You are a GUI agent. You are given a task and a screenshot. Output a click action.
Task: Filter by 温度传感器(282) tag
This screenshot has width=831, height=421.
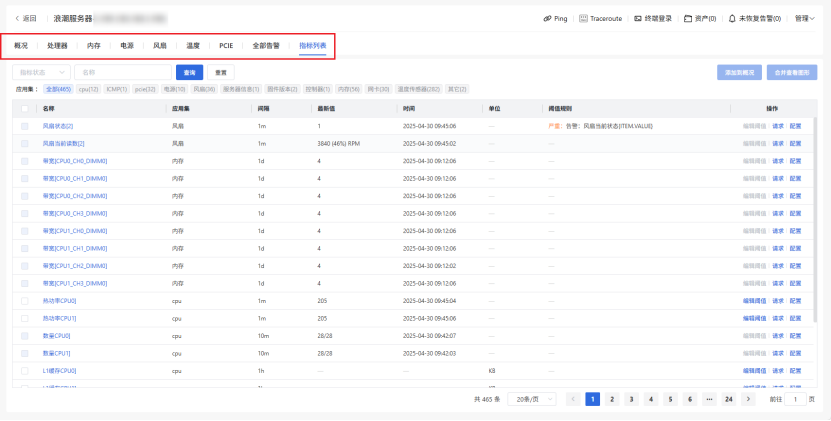coord(419,89)
